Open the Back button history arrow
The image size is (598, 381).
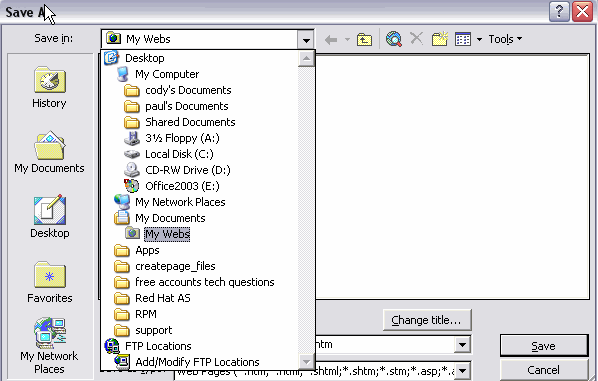point(347,39)
